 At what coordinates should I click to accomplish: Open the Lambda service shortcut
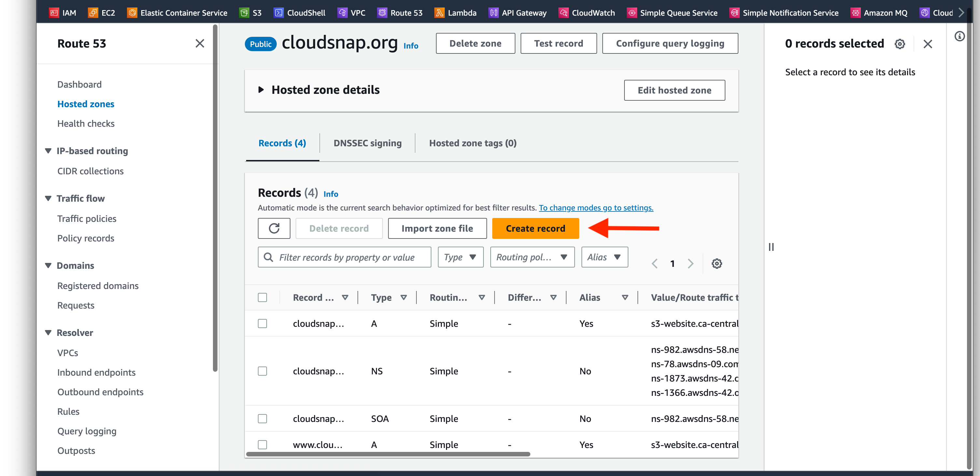[x=455, y=13]
